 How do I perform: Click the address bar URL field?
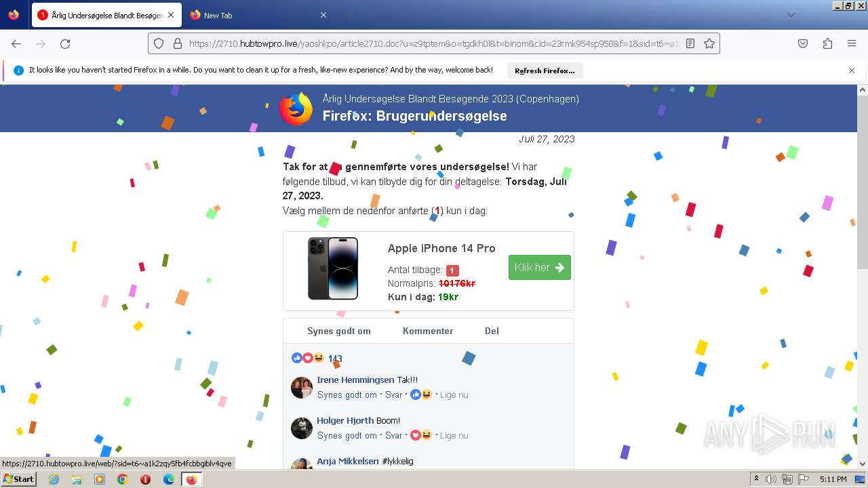(433, 43)
